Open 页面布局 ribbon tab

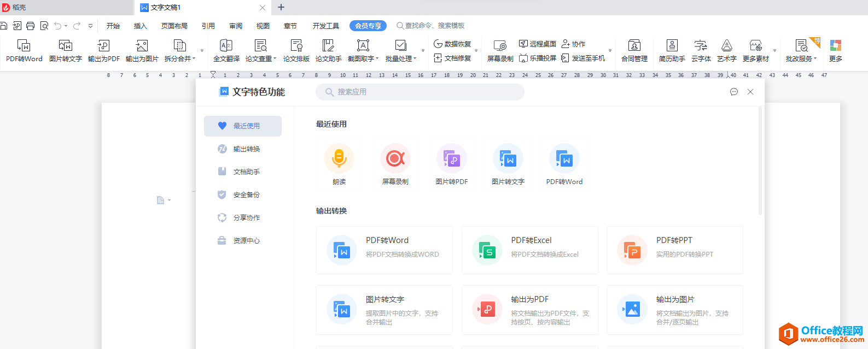tap(174, 26)
